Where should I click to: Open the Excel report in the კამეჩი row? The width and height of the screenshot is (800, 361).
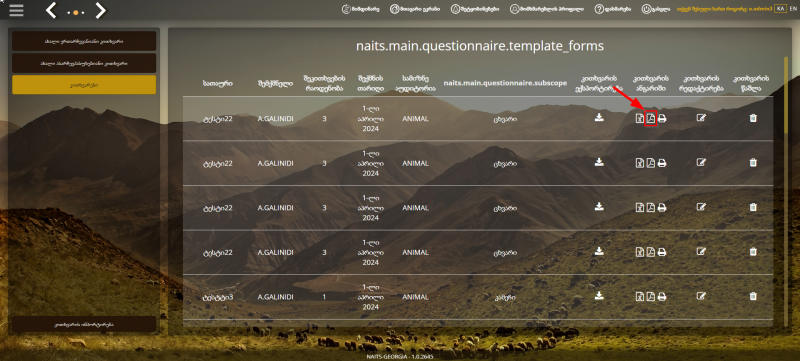[640, 296]
